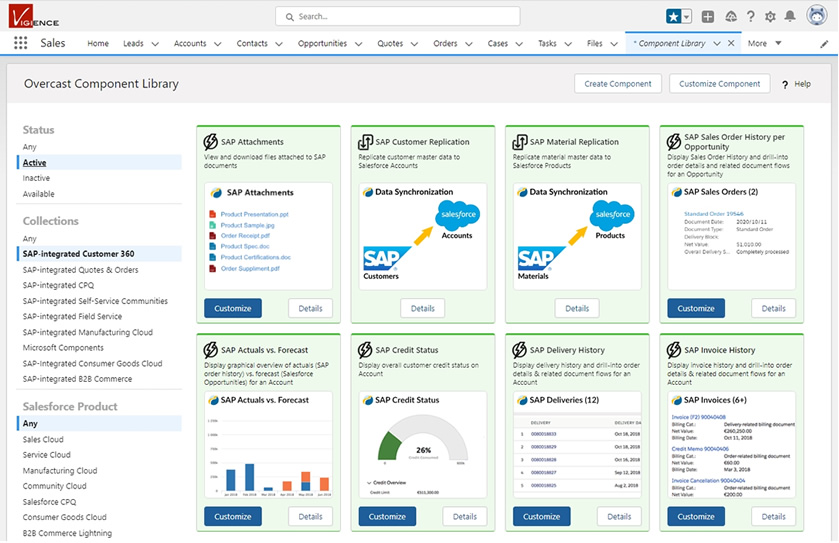Click the help question mark in header
The height and width of the screenshot is (543, 839).
click(751, 17)
